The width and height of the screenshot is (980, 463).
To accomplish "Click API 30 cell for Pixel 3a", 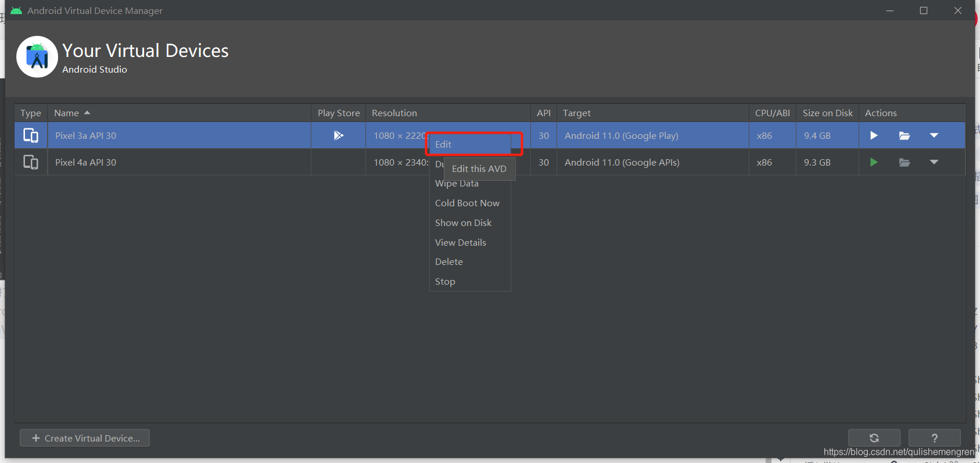I will point(544,135).
